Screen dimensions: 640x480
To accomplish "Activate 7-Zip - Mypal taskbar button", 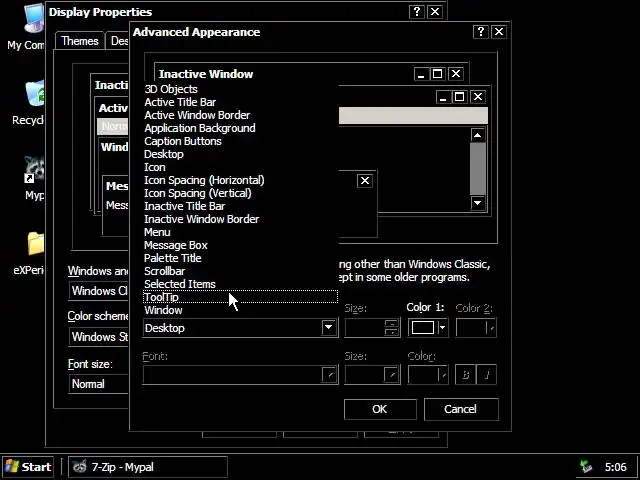I will click(147, 467).
